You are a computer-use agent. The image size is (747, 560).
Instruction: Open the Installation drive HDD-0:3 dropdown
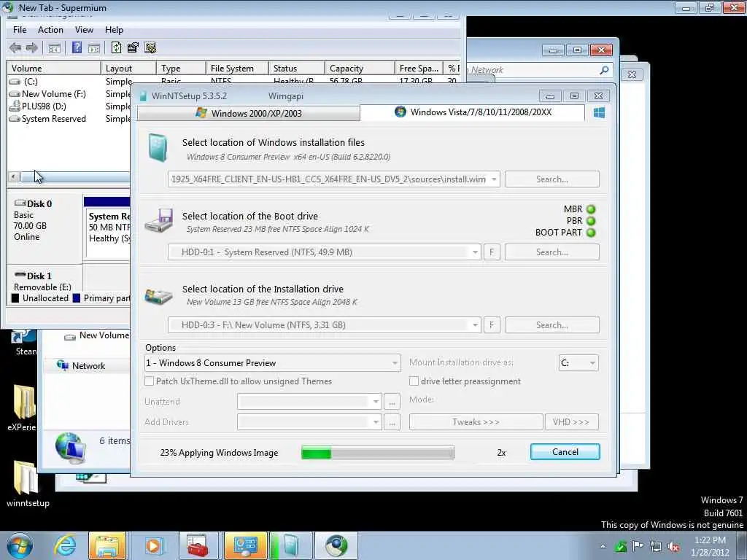[474, 324]
